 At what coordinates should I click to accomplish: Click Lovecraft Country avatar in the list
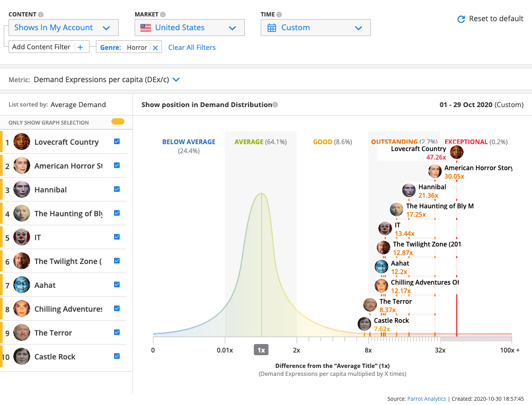[x=22, y=142]
